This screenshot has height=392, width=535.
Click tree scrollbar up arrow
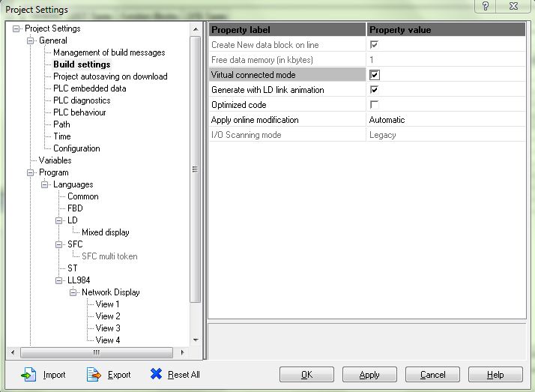tap(196, 29)
